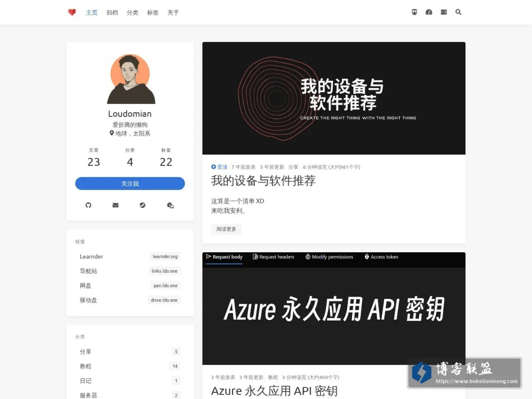
Task: Click the house-laptop icon under profile
Action: pos(170,205)
